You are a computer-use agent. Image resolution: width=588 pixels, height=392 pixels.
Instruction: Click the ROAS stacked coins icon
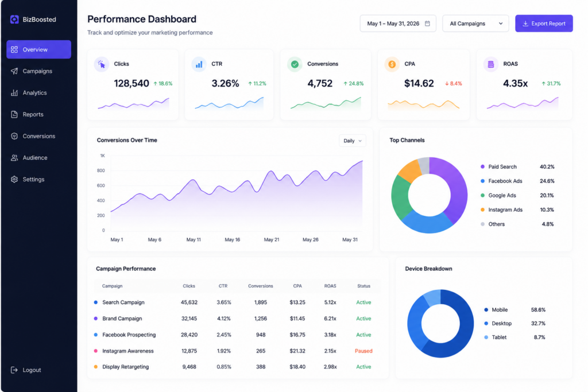click(490, 64)
